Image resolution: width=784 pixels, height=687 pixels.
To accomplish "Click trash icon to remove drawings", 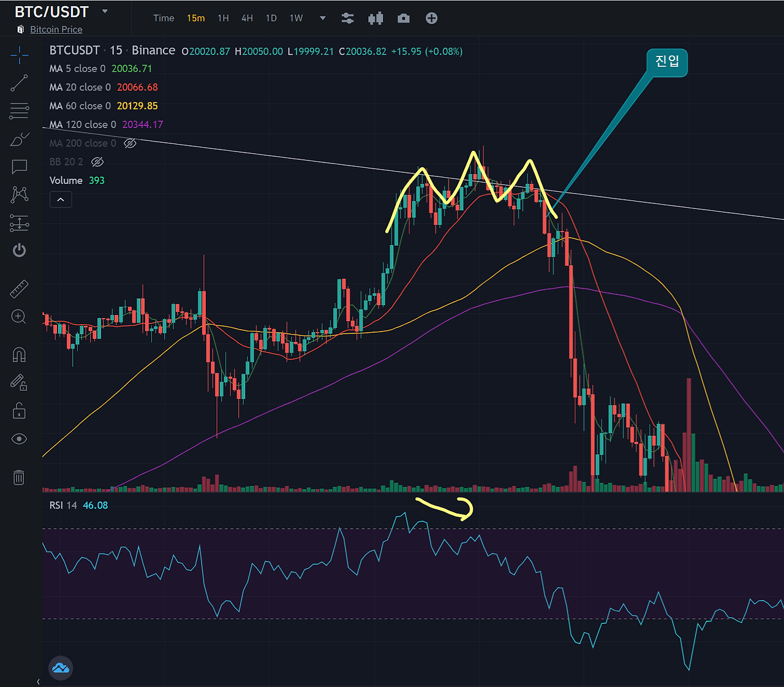I will click(x=19, y=477).
